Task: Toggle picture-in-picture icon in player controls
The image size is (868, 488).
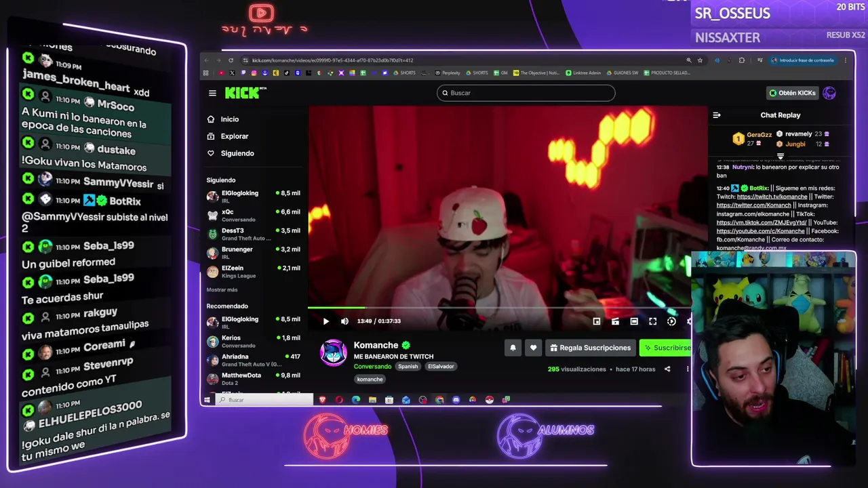Action: [597, 321]
